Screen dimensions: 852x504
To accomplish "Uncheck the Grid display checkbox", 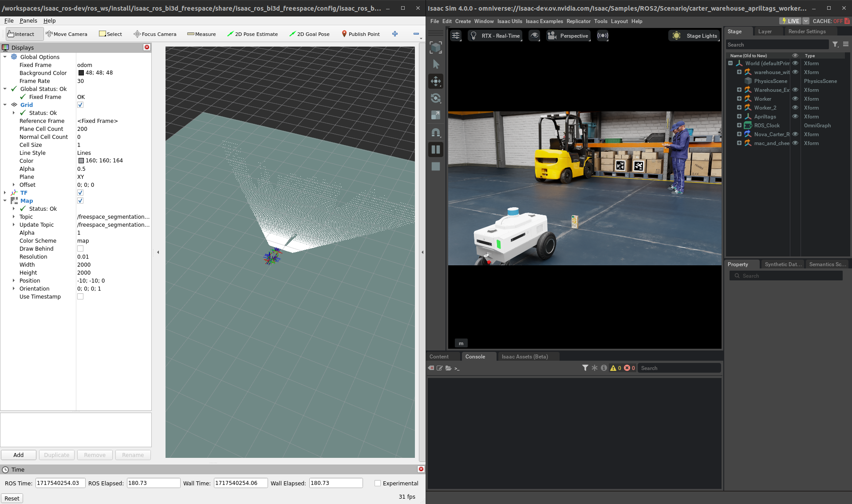I will [80, 105].
